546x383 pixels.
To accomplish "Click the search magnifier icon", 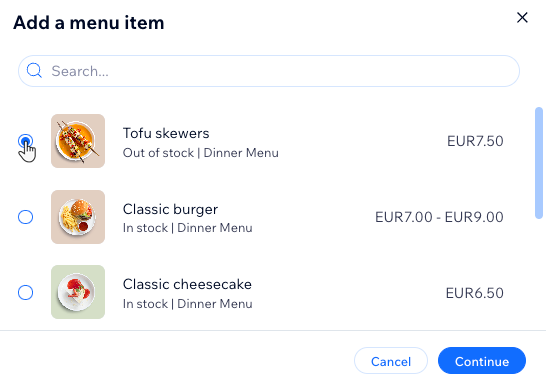I will click(x=34, y=71).
